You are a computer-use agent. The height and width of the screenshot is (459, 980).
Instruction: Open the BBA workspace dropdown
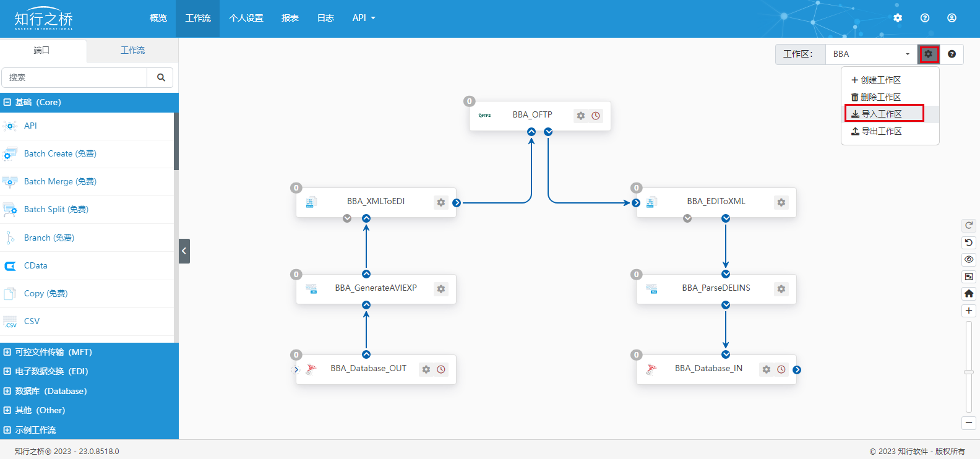point(870,54)
